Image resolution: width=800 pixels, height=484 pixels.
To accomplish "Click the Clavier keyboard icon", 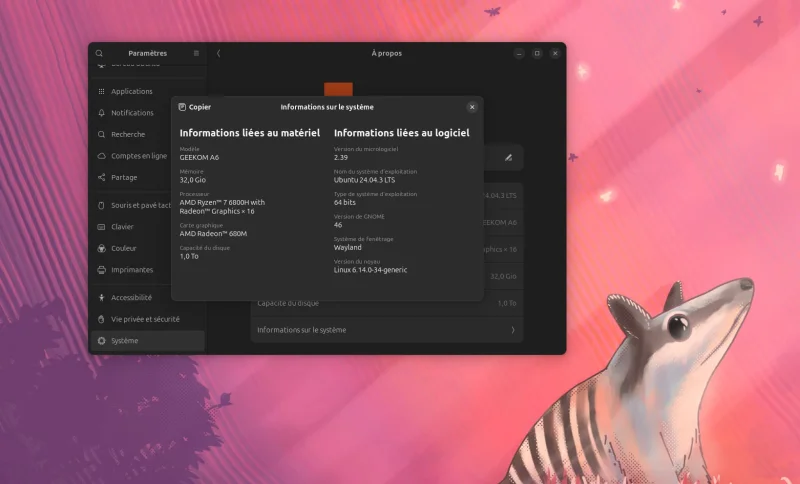I will click(101, 226).
